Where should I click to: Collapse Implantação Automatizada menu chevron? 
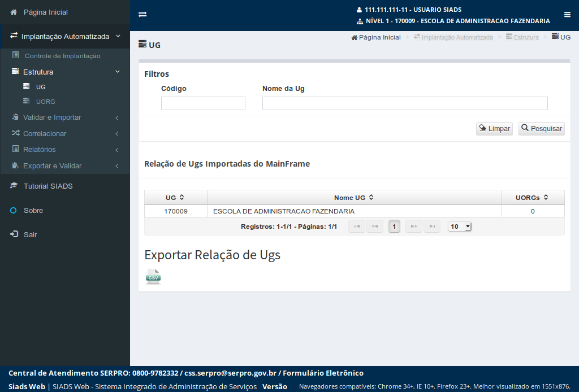[118, 36]
